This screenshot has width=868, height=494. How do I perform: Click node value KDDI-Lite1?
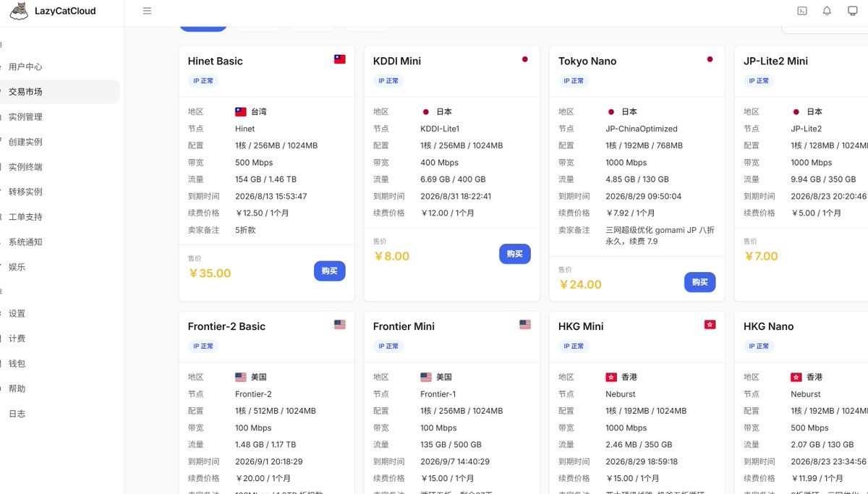[x=440, y=129]
